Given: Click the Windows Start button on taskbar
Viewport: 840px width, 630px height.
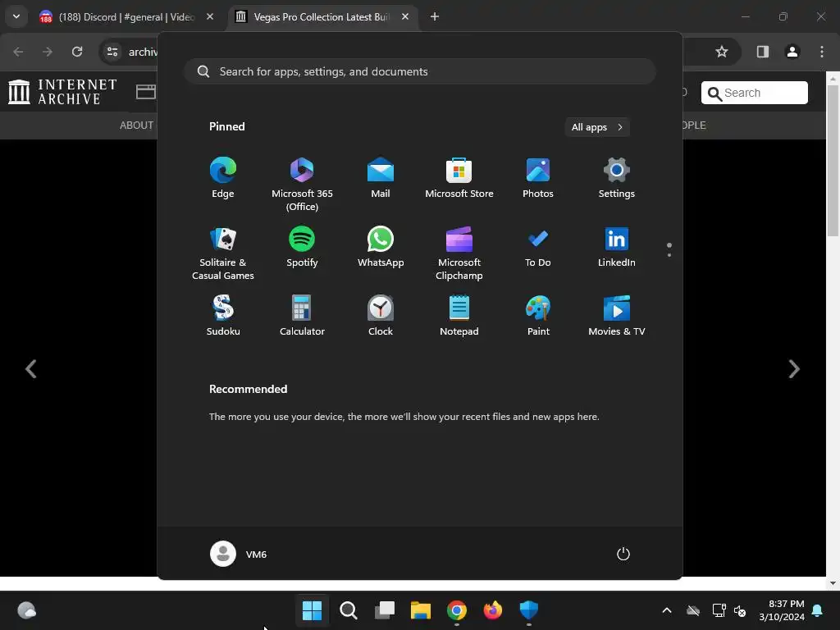Looking at the screenshot, I should click(x=312, y=609).
